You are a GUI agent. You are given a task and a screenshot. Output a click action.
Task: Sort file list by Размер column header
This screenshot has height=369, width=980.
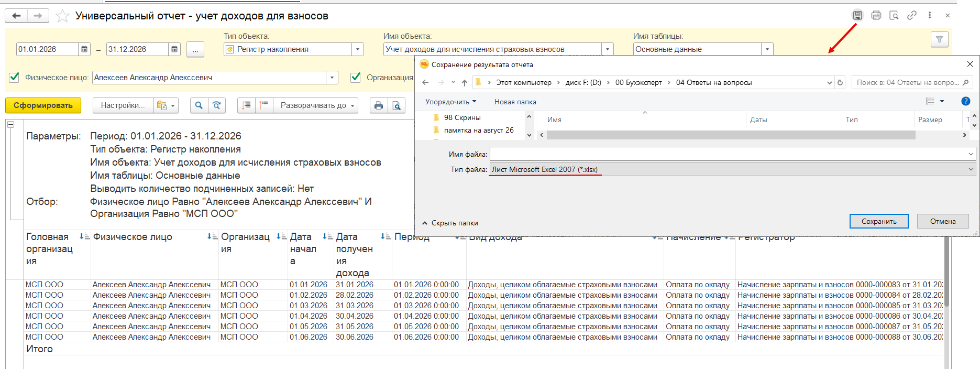930,120
